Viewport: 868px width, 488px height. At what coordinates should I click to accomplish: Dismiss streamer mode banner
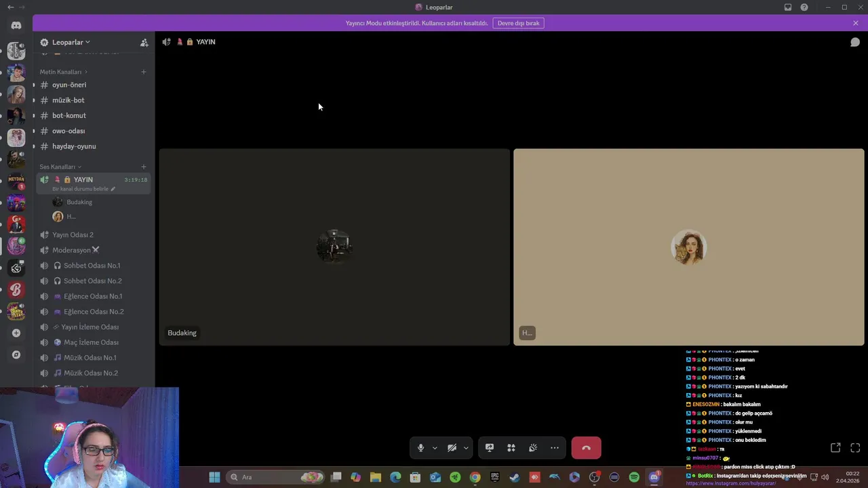(x=856, y=23)
